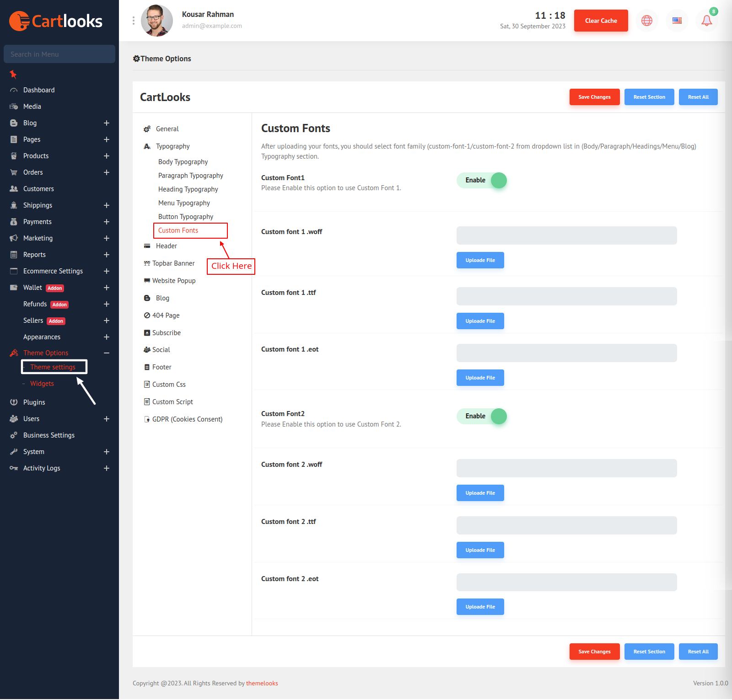Image resolution: width=732 pixels, height=700 pixels.
Task: Click the Plugins plug icon
Action: click(x=14, y=402)
